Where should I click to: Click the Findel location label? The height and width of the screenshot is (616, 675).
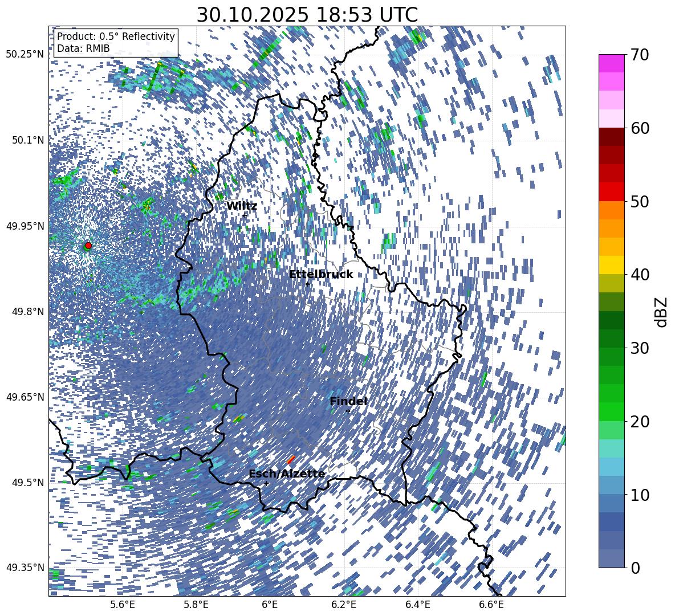[x=348, y=401]
